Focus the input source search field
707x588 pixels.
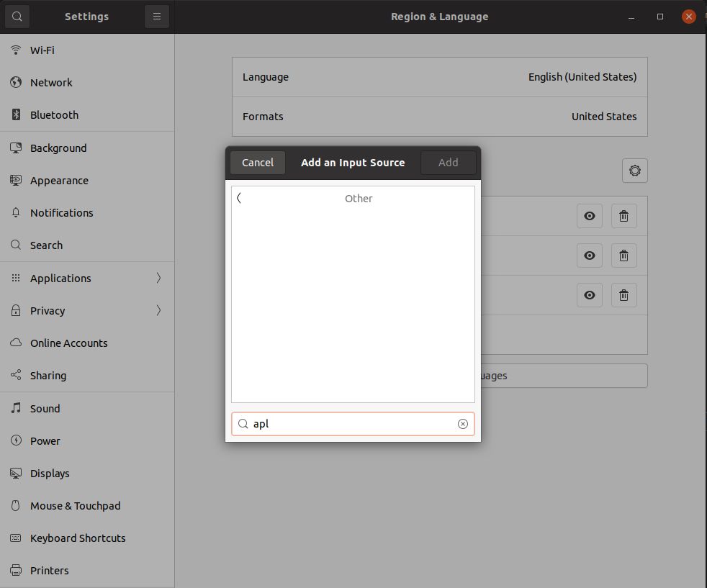tap(353, 424)
